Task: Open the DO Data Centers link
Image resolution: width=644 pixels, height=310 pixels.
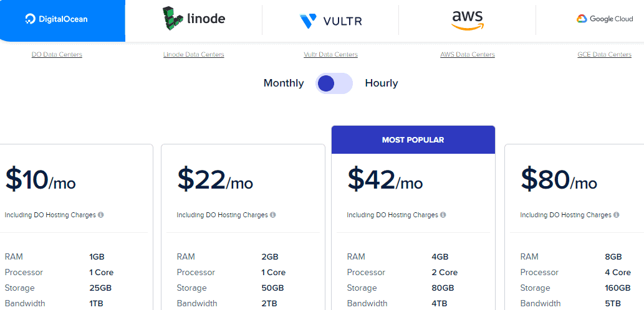Action: tap(57, 55)
